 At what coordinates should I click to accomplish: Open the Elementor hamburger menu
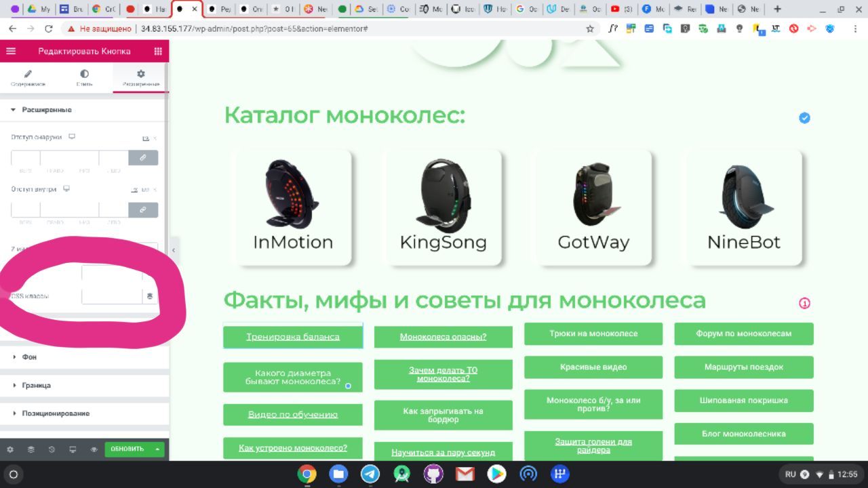pyautogui.click(x=11, y=52)
